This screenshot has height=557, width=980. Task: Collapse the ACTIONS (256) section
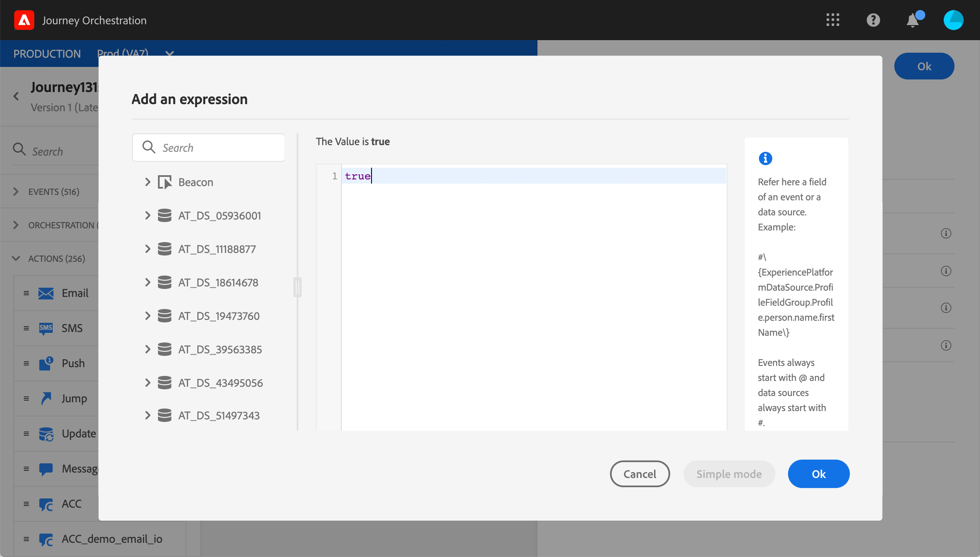point(16,259)
